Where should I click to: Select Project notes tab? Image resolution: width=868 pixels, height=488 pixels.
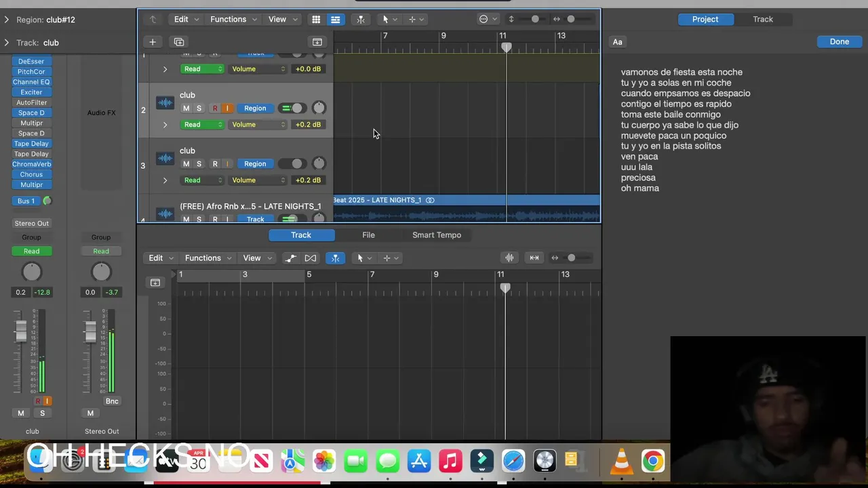705,20
